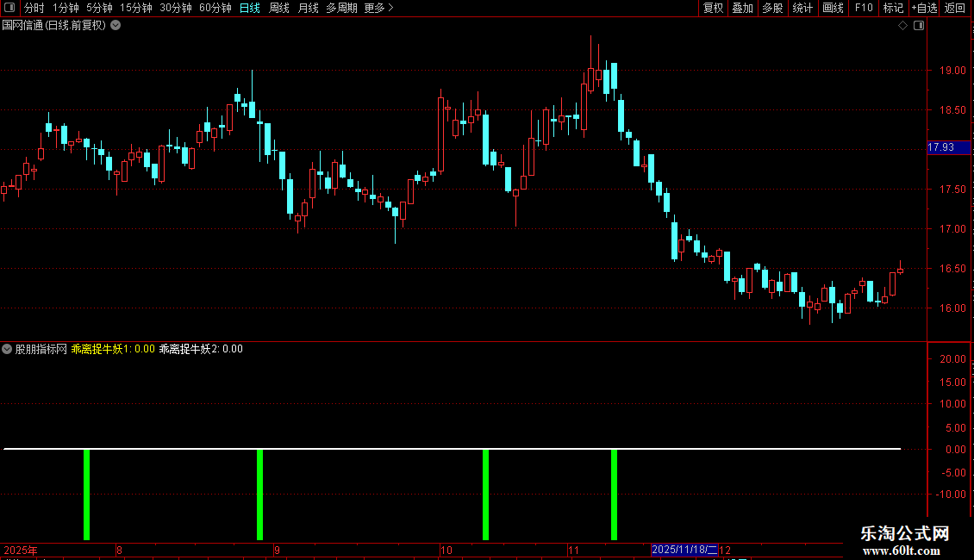
Task: Switch to the 30分钟 period
Action: [x=176, y=8]
